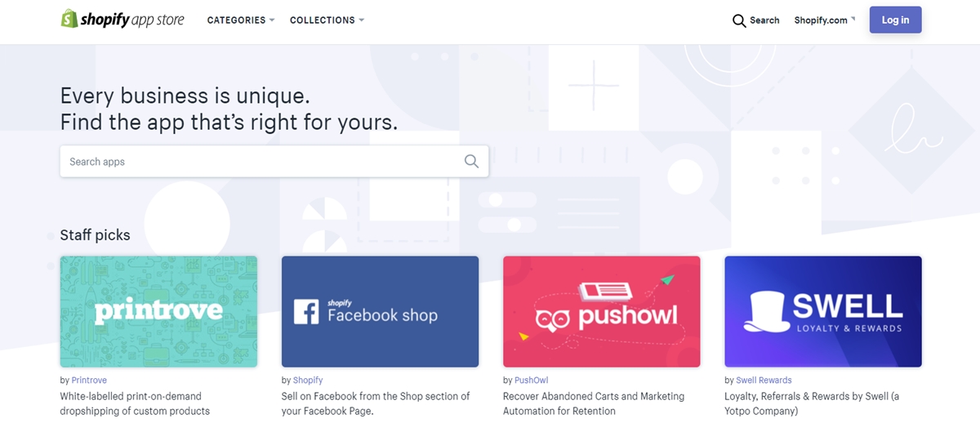Open the Shopify.com external link
This screenshot has width=980, height=423.
click(x=824, y=20)
